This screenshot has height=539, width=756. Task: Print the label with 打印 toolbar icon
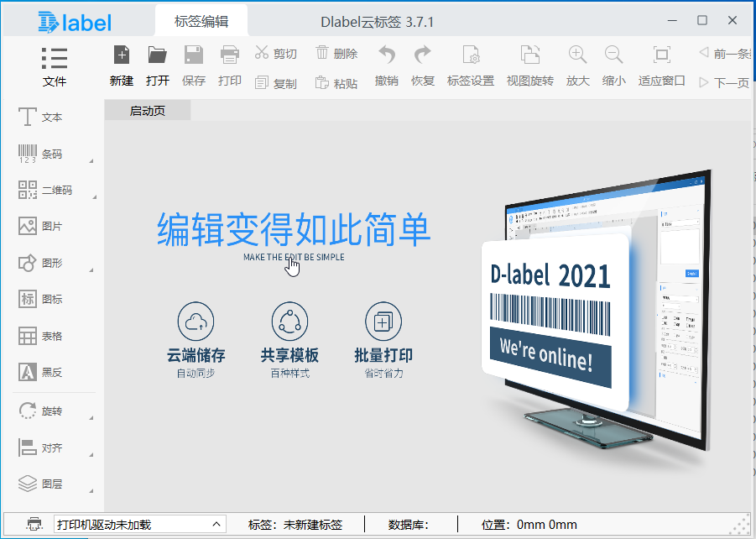[230, 66]
